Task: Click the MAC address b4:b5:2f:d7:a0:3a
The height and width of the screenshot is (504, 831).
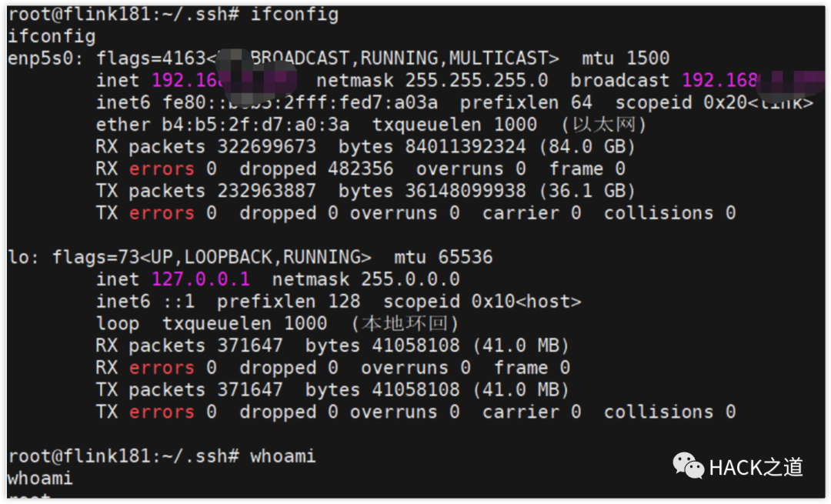Action: [x=255, y=125]
